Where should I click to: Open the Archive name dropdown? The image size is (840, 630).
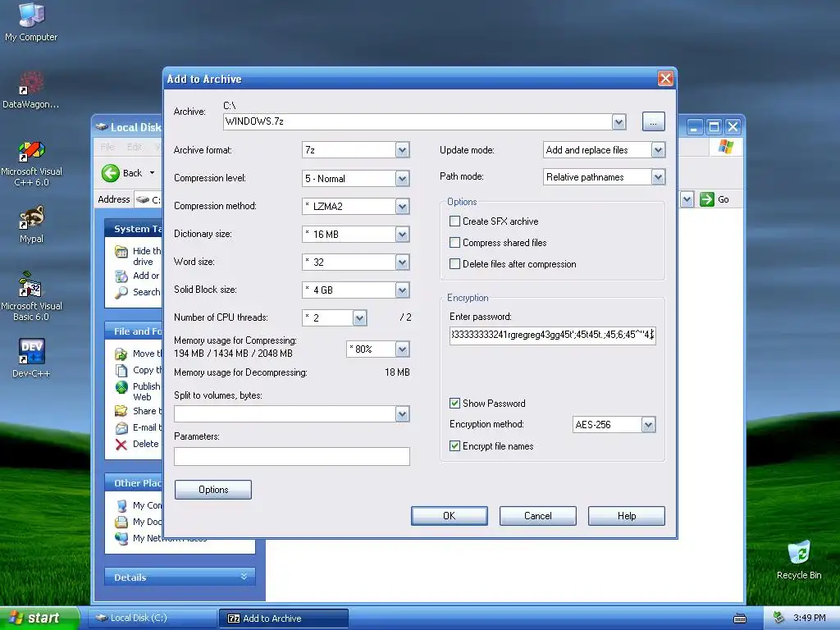pyautogui.click(x=619, y=121)
